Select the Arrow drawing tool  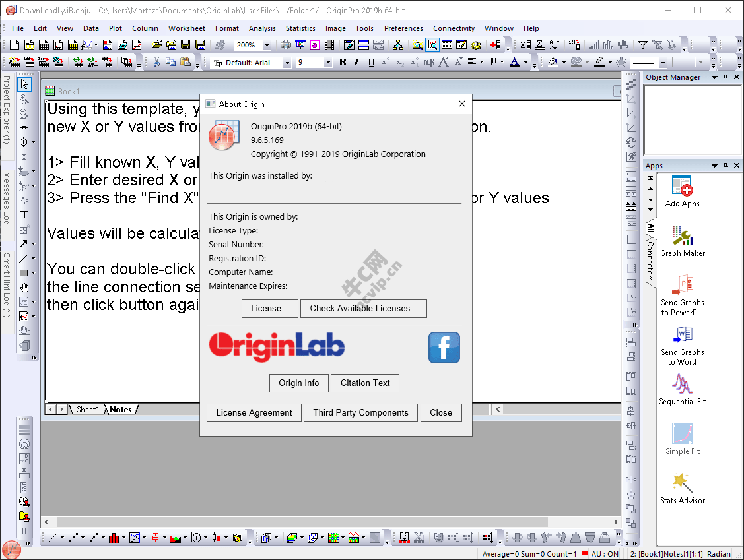point(23,244)
